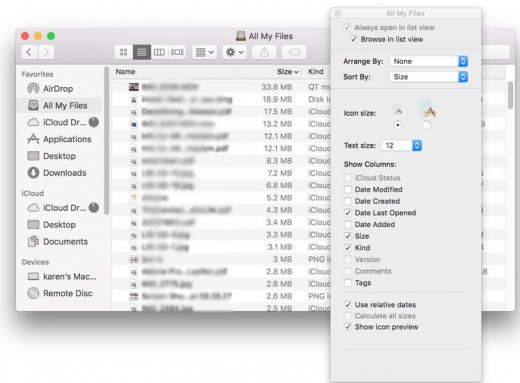The width and height of the screenshot is (520, 383).
Task: Click the Edit Tags toolbar button
Action: click(x=294, y=52)
